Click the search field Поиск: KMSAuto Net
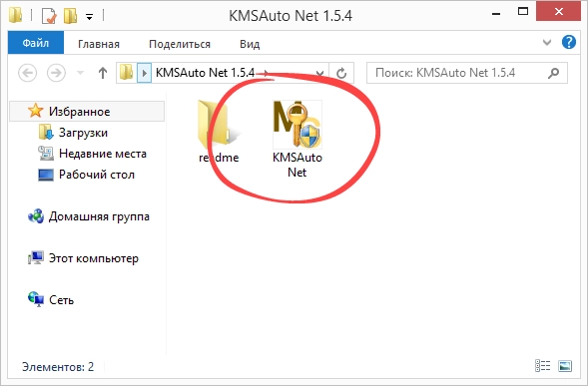Viewport: 588px width, 386px height. pyautogui.click(x=466, y=73)
